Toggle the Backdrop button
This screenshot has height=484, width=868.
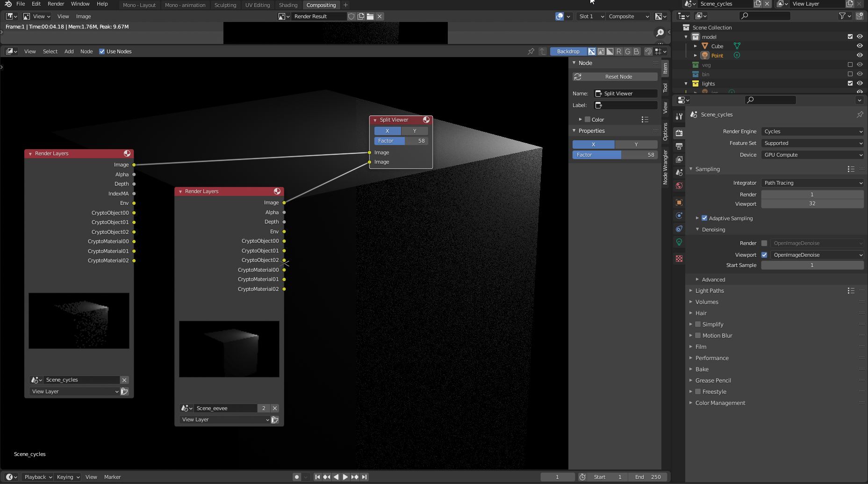click(568, 51)
